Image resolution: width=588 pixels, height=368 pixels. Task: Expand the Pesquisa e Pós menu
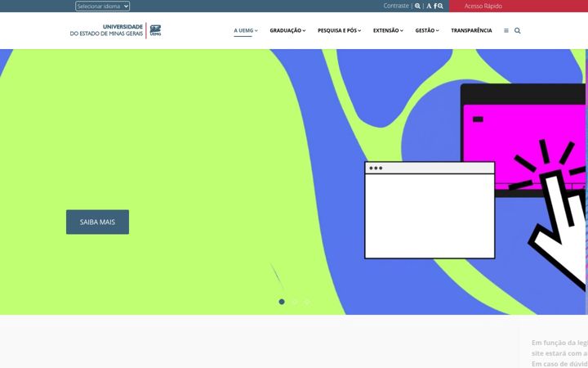coord(340,30)
